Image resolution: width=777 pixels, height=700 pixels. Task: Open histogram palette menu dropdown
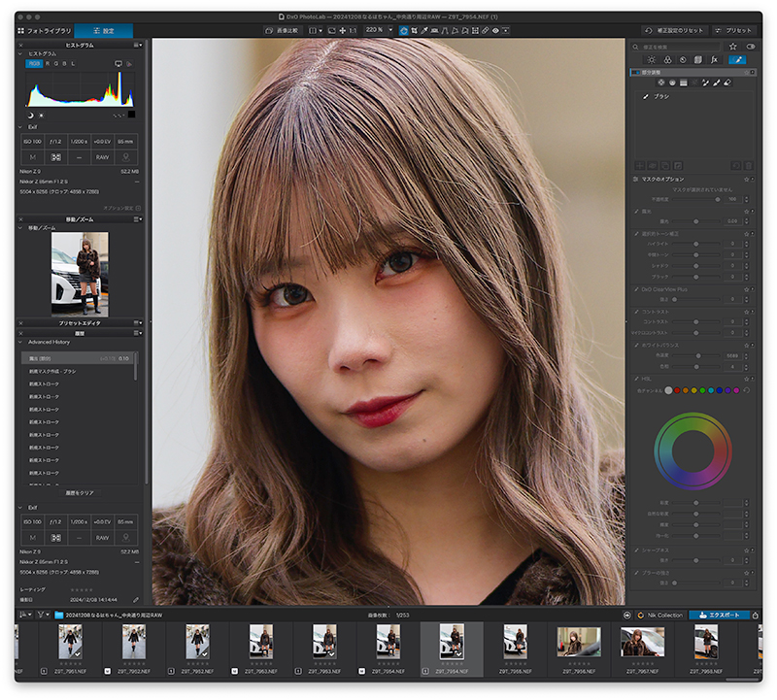coord(138,45)
